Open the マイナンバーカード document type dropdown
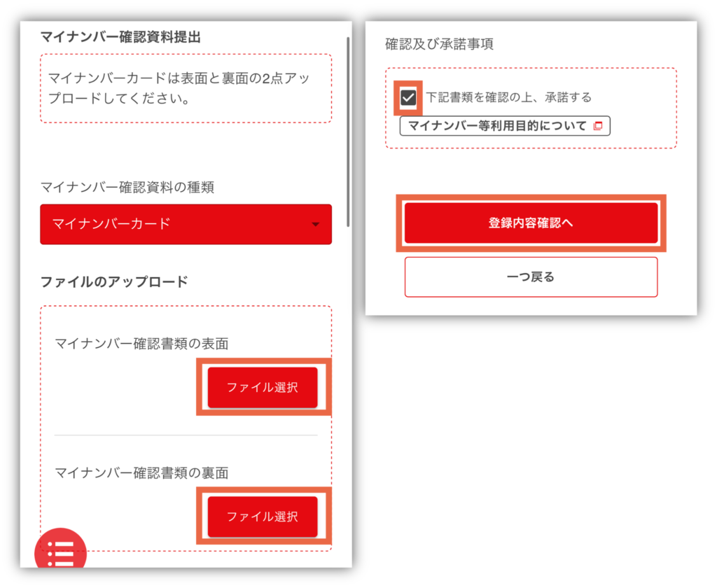The image size is (717, 588). [x=186, y=224]
